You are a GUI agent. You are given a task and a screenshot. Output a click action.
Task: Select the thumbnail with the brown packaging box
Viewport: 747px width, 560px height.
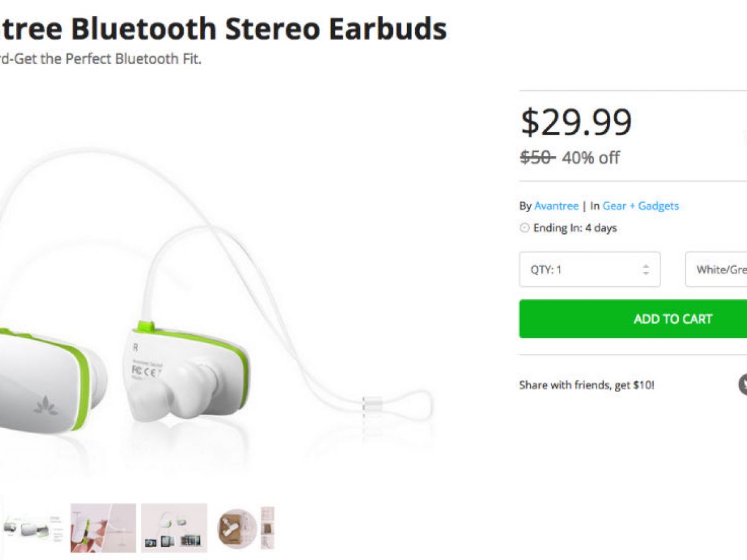coord(245,528)
